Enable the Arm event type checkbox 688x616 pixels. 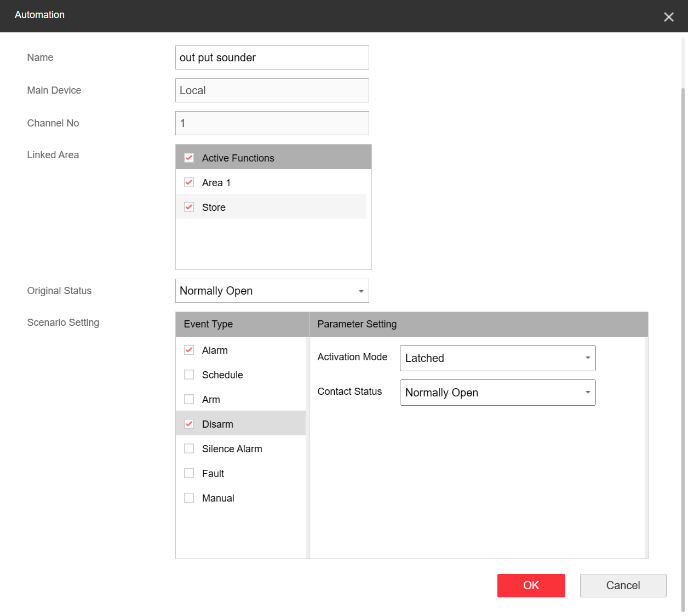pos(189,399)
